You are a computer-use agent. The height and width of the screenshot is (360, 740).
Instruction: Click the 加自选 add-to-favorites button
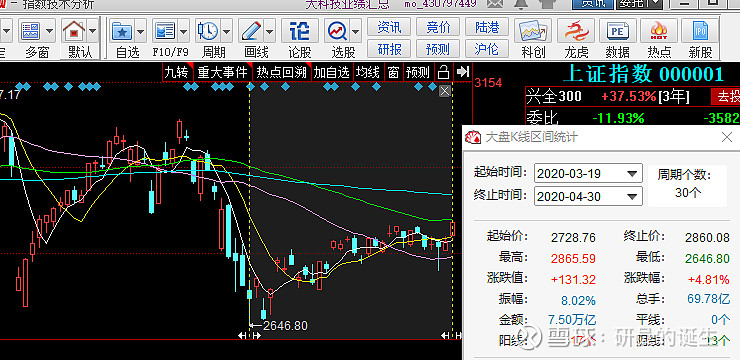tap(332, 72)
